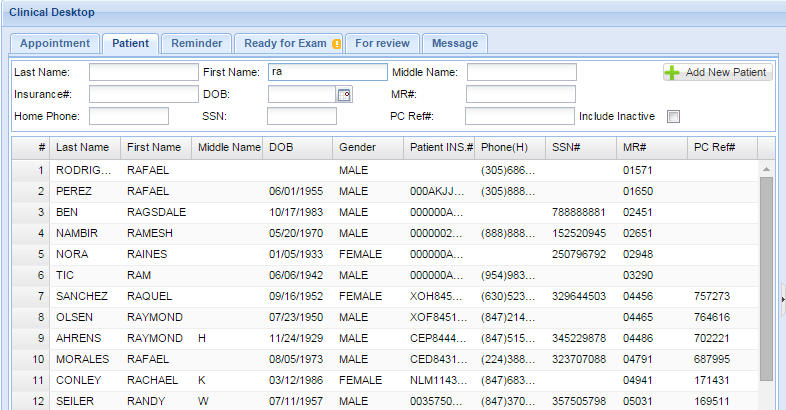The image size is (786, 410).
Task: Open the Ready for Exam tab
Action: [x=288, y=44]
